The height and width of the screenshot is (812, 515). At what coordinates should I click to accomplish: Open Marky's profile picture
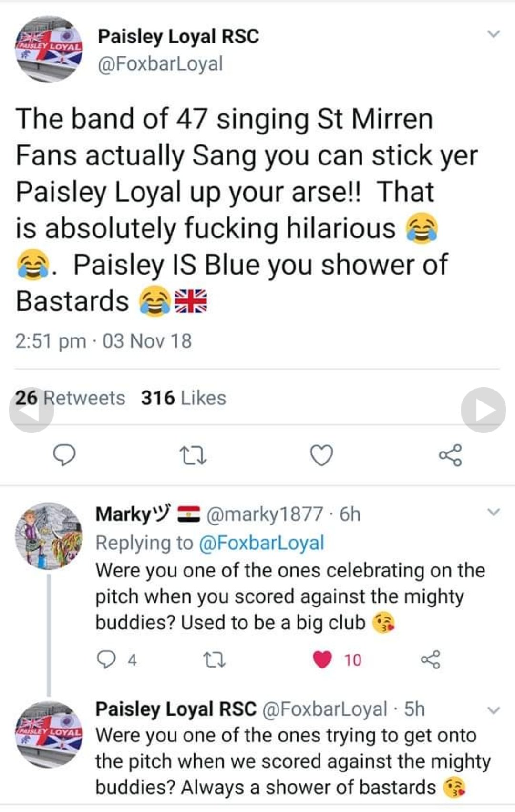pos(49,536)
